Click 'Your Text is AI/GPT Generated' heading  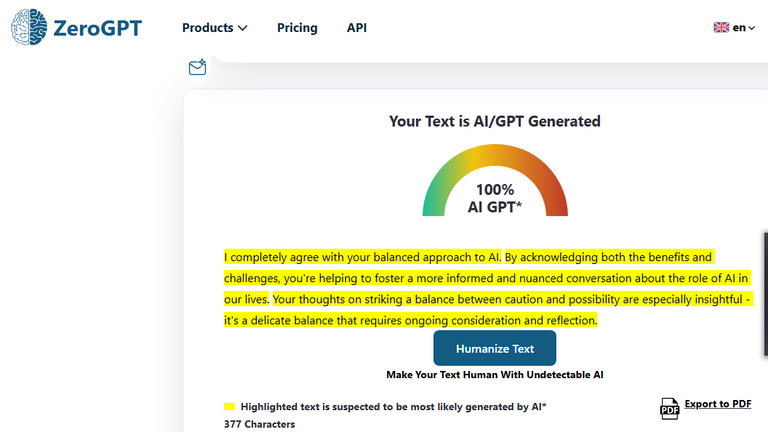(x=495, y=121)
